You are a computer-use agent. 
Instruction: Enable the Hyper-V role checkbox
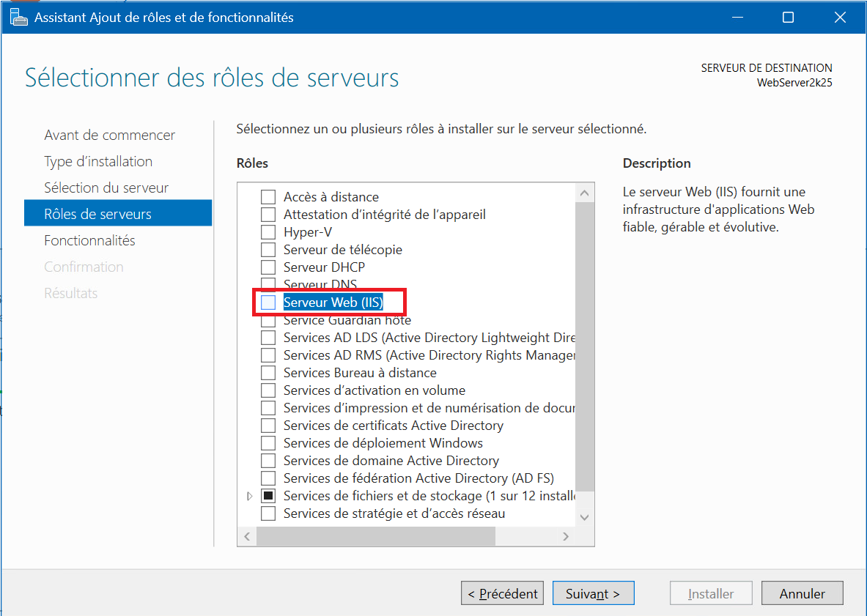[x=269, y=232]
